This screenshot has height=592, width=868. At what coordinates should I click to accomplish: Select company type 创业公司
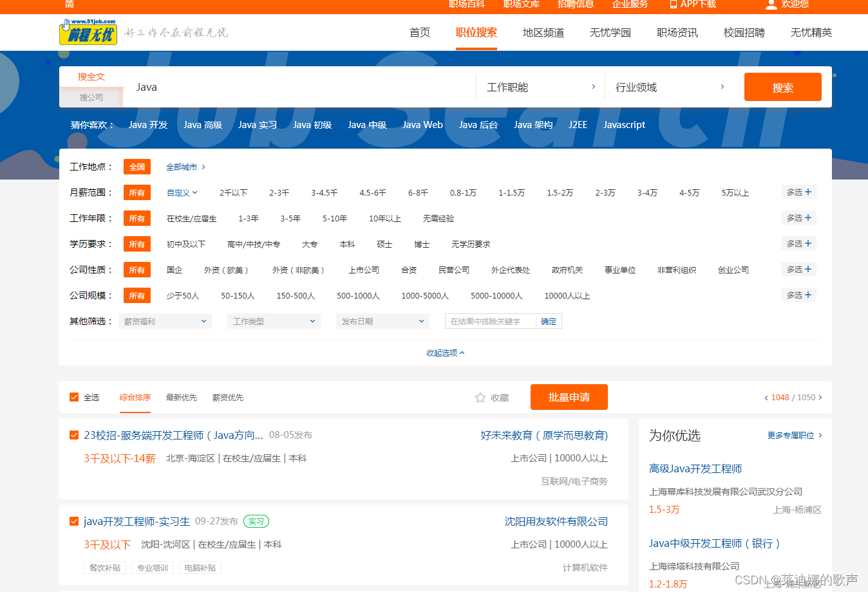click(733, 270)
